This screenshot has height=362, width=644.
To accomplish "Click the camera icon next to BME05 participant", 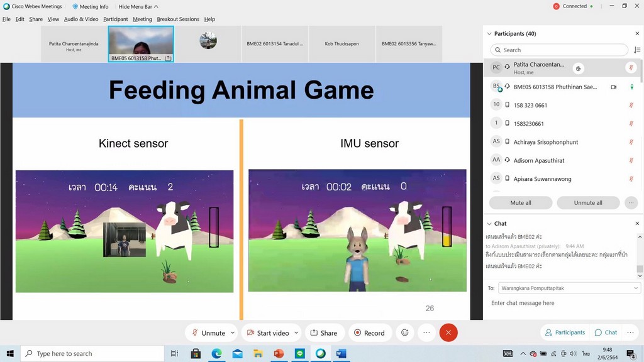I will pyautogui.click(x=613, y=87).
